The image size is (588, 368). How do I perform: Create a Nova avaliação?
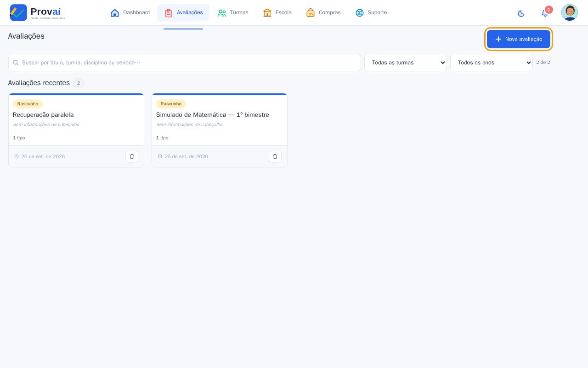click(519, 39)
